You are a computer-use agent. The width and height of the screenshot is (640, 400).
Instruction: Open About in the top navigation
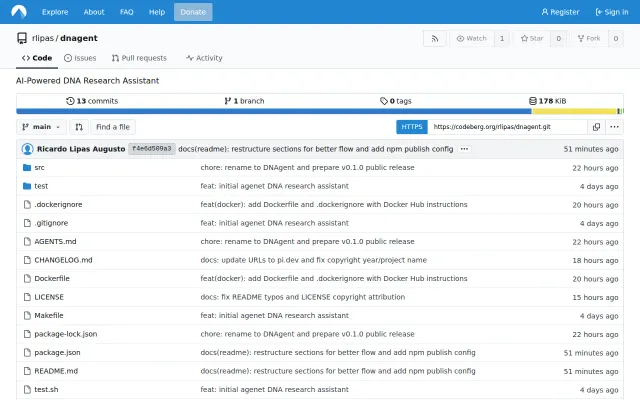[x=94, y=12]
